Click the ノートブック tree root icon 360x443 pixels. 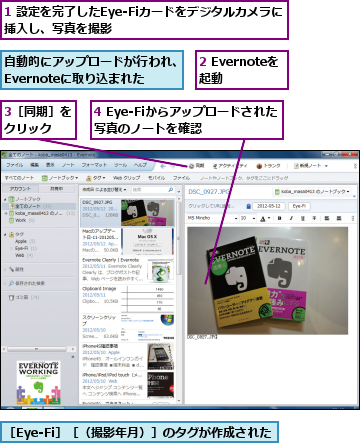[12, 199]
